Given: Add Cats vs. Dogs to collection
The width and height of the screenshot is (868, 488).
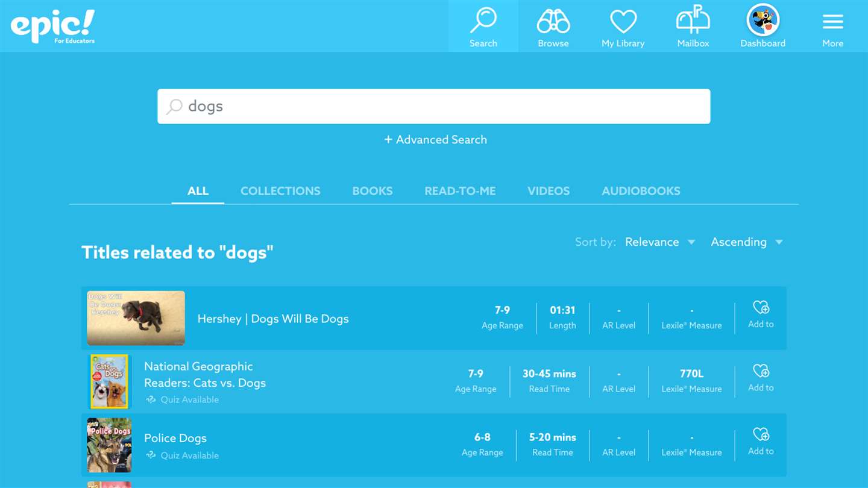Looking at the screenshot, I should point(761,378).
